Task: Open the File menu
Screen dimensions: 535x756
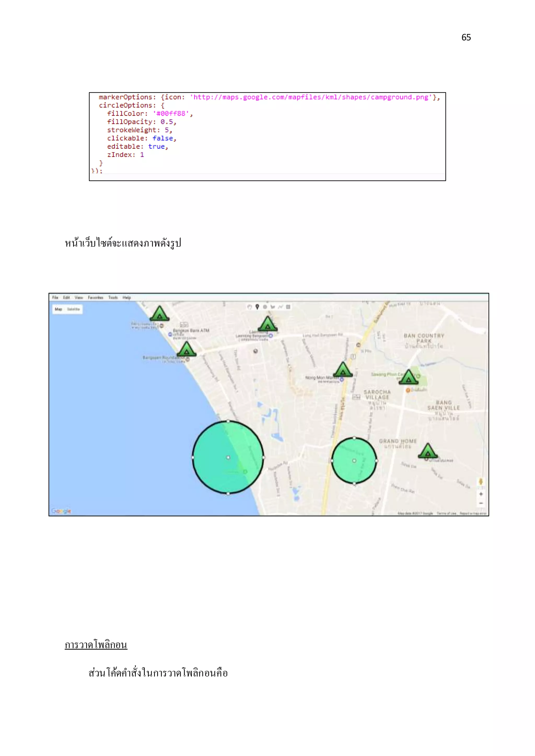Action: (x=55, y=297)
